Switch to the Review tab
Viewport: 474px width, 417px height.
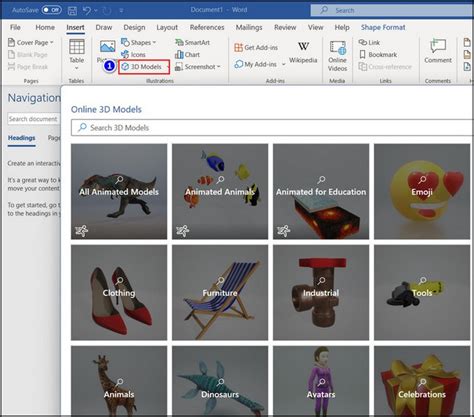pos(285,27)
